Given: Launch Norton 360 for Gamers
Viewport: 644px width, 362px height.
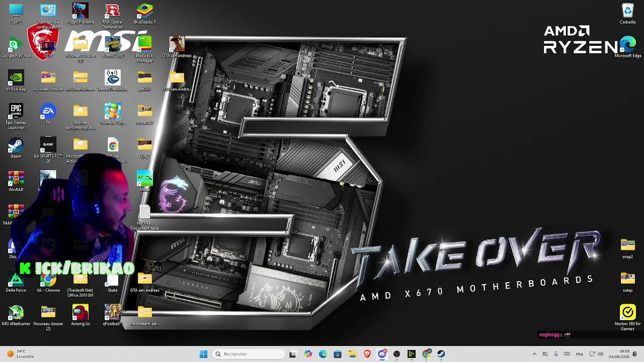Looking at the screenshot, I should [628, 318].
